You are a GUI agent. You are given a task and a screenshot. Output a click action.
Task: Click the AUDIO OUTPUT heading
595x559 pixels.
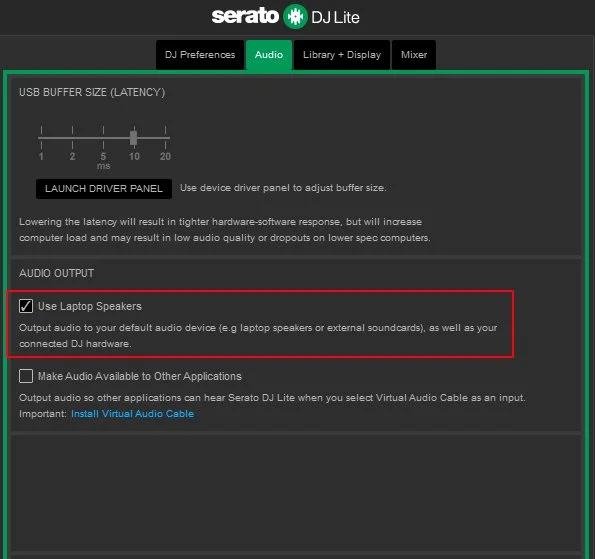(x=57, y=273)
